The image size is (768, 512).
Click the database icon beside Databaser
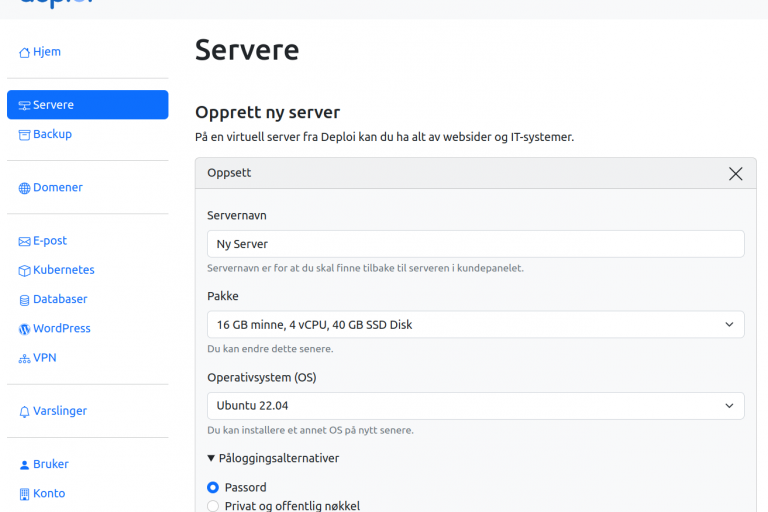25,299
